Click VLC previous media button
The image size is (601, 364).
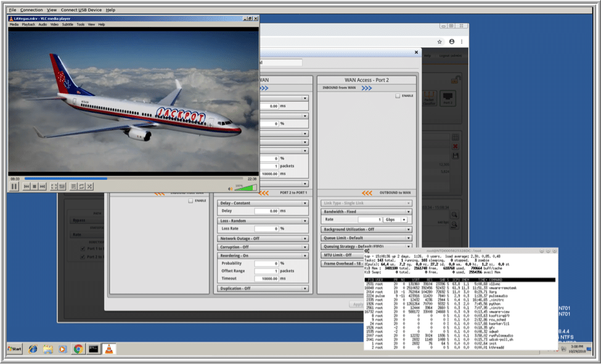click(27, 187)
